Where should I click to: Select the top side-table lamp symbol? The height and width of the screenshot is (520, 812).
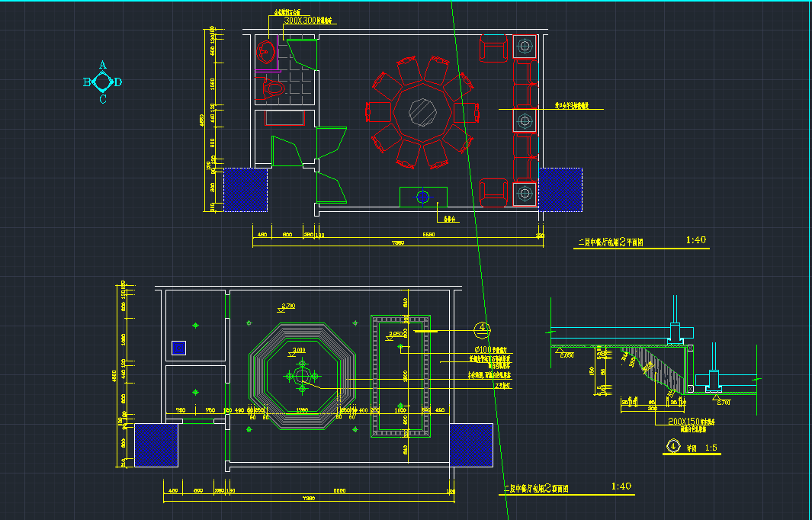[525, 47]
